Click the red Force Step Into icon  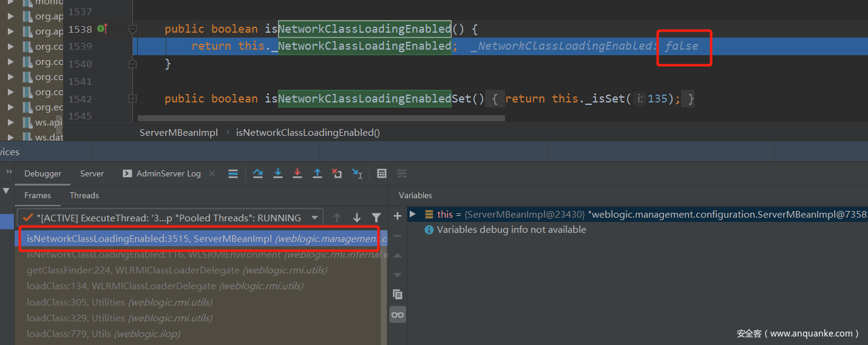(x=297, y=173)
